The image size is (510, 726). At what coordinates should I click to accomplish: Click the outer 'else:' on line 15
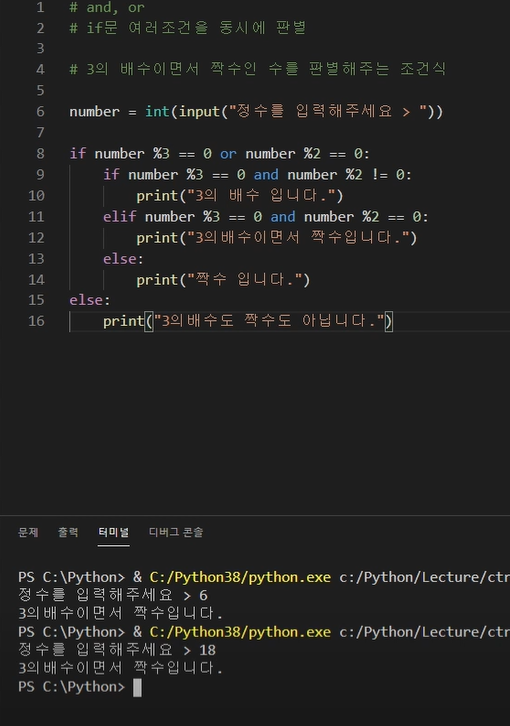click(x=90, y=300)
